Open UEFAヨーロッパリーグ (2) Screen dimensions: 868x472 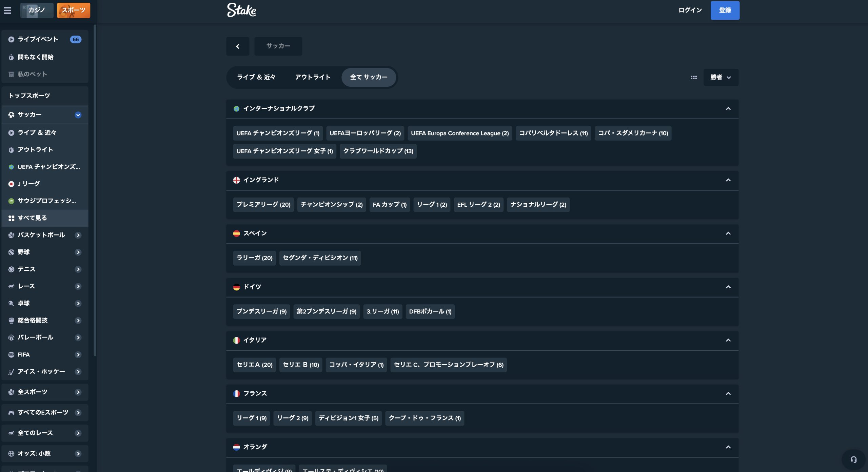pyautogui.click(x=365, y=134)
